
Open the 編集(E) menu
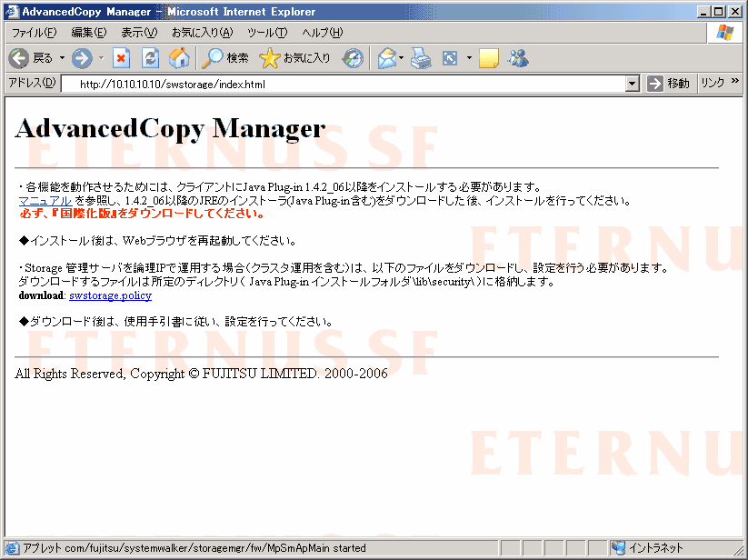89,33
